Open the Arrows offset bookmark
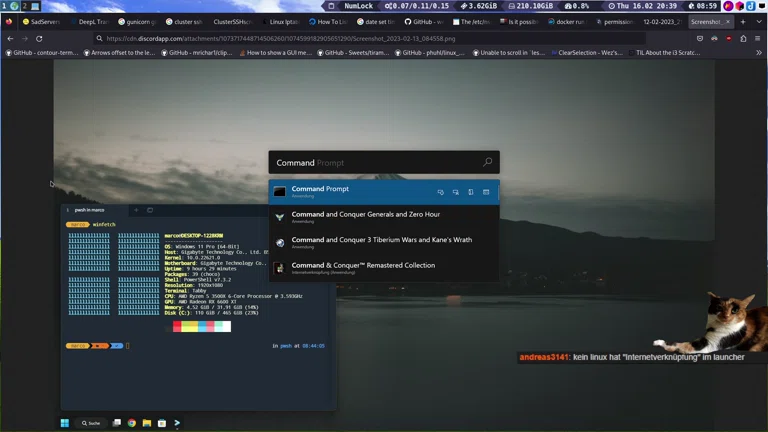Image resolution: width=768 pixels, height=432 pixels. pos(119,52)
